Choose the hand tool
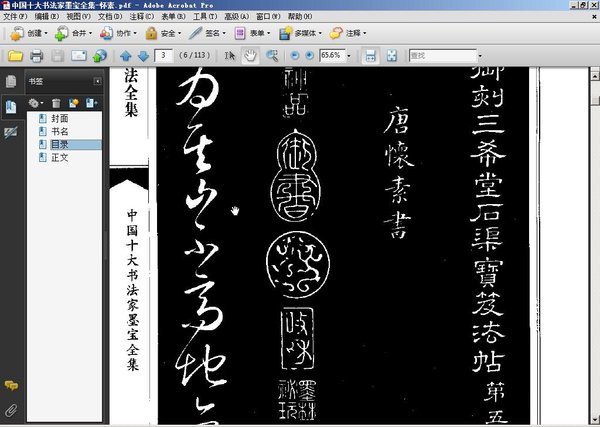Viewport: 600px width, 427px height. 250,56
